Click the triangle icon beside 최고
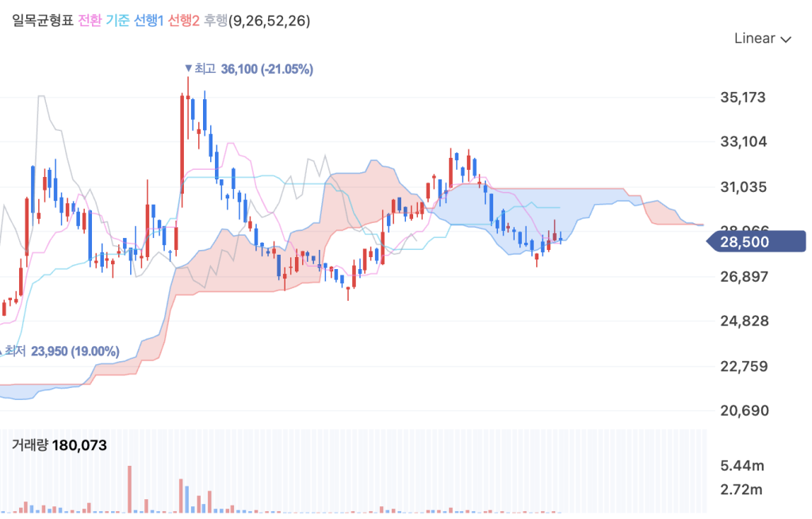Screen dimensions: 812x519 click(x=188, y=69)
